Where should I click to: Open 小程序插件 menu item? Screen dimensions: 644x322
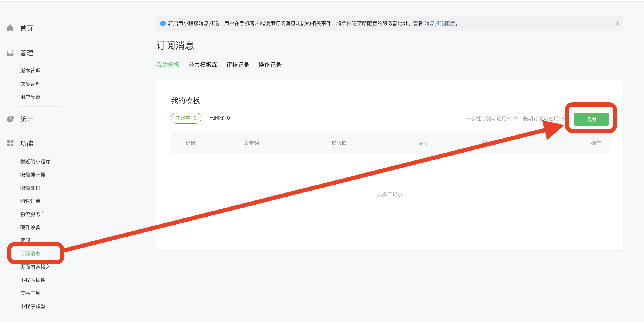33,280
